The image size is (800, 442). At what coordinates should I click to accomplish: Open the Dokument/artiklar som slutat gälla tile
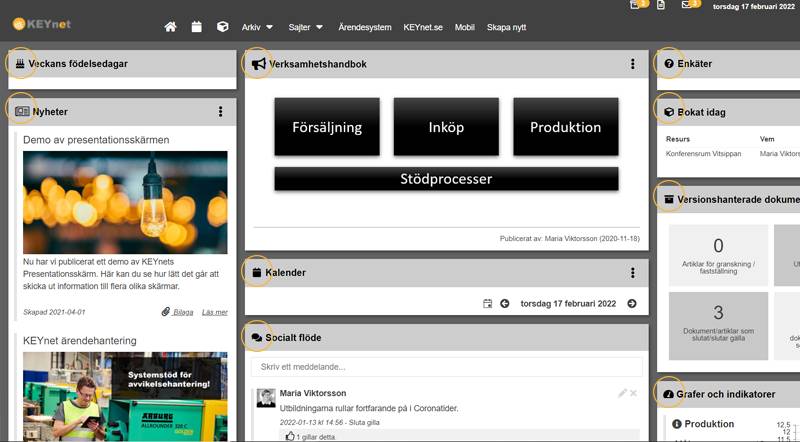pos(718,326)
